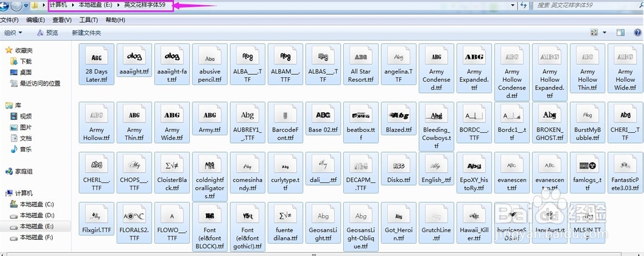
Task: Open 图片 library in sidebar
Action: [x=26, y=128]
